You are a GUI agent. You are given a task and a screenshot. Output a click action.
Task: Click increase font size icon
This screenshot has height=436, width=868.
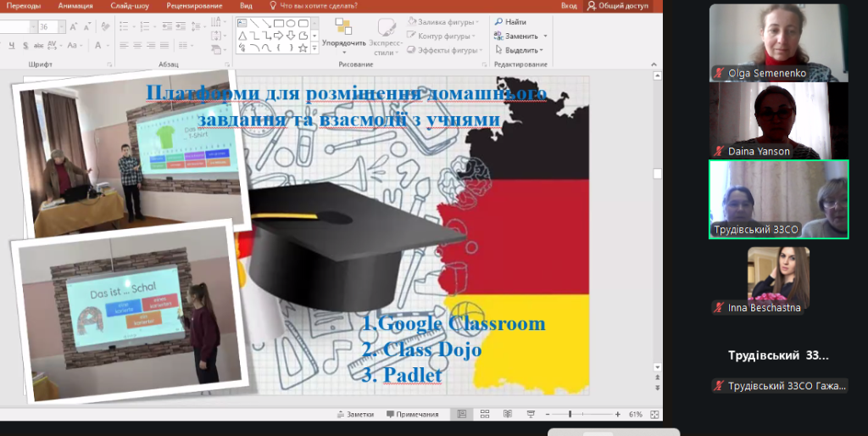tap(72, 27)
